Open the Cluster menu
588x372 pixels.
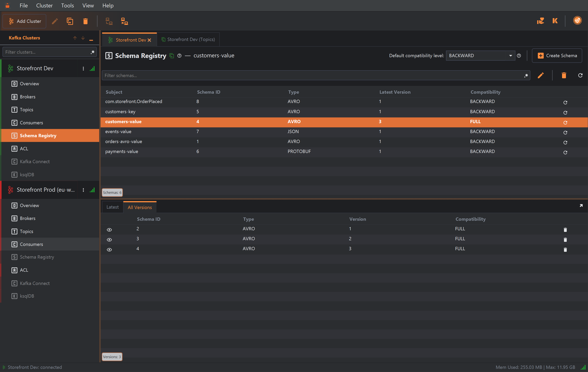(44, 5)
